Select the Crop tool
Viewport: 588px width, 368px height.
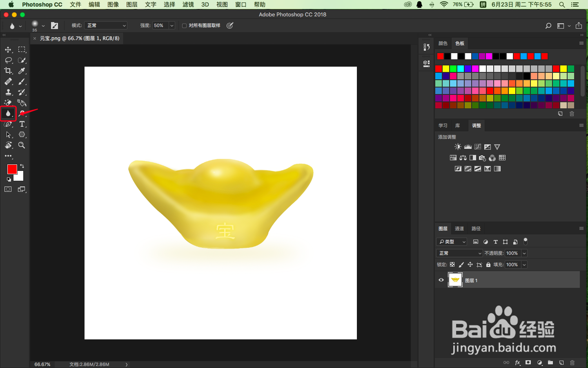point(8,71)
